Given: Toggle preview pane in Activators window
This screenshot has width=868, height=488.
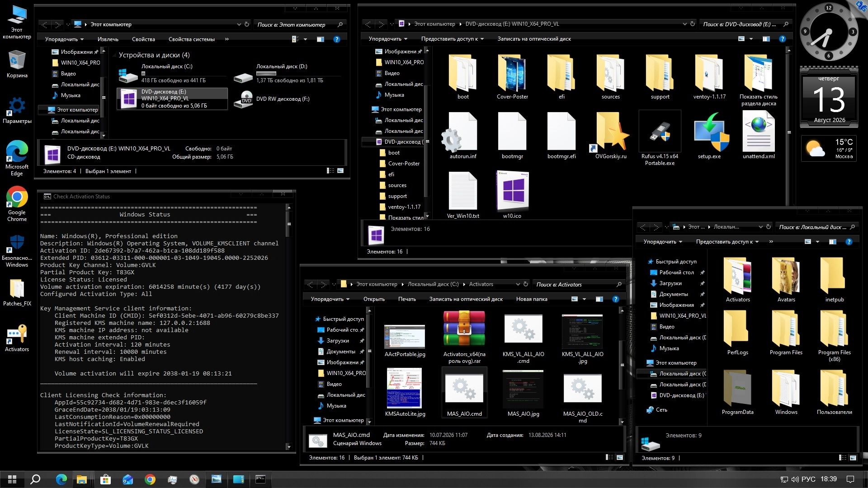Looking at the screenshot, I should pos(599,299).
